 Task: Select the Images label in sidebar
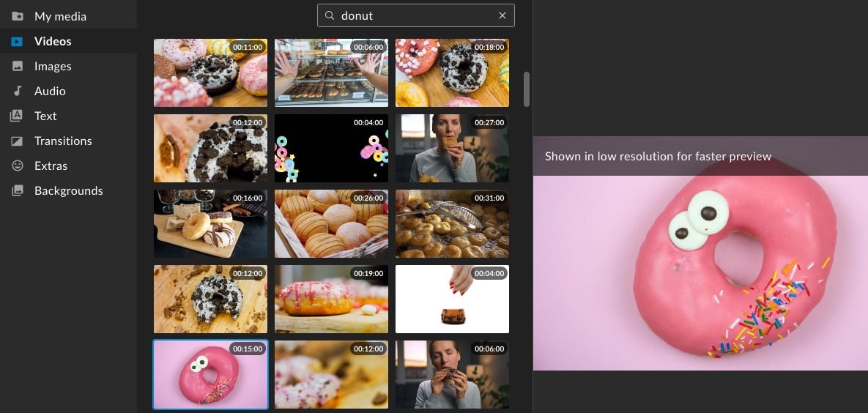(53, 67)
